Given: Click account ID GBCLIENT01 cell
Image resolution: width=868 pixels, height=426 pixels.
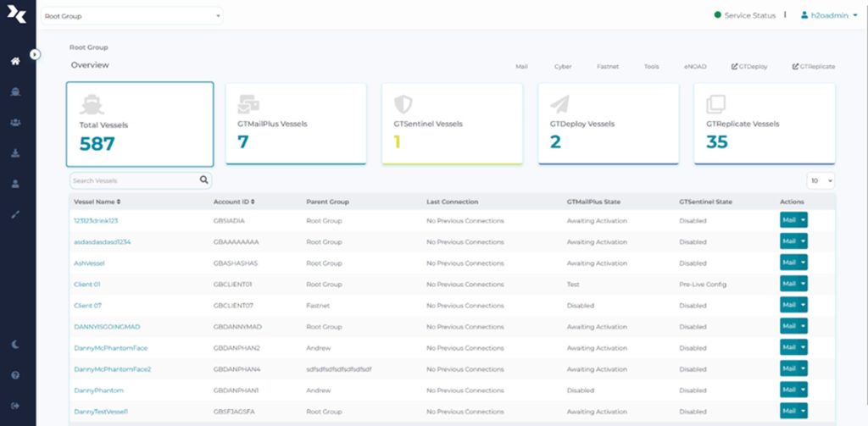Looking at the screenshot, I should pos(232,285).
